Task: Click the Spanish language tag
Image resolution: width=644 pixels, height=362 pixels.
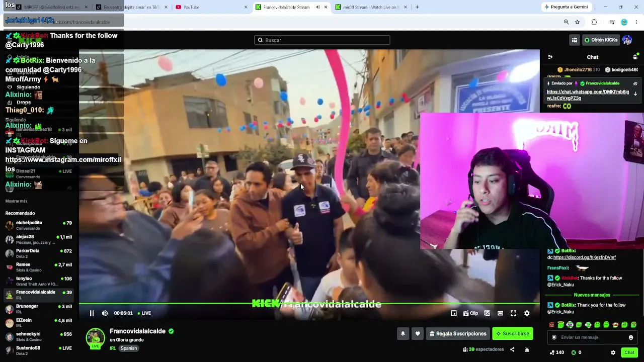Action: coord(129,348)
